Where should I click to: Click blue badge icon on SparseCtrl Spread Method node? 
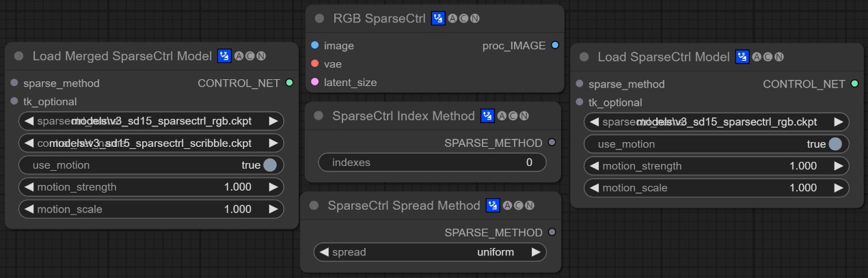pyautogui.click(x=493, y=206)
